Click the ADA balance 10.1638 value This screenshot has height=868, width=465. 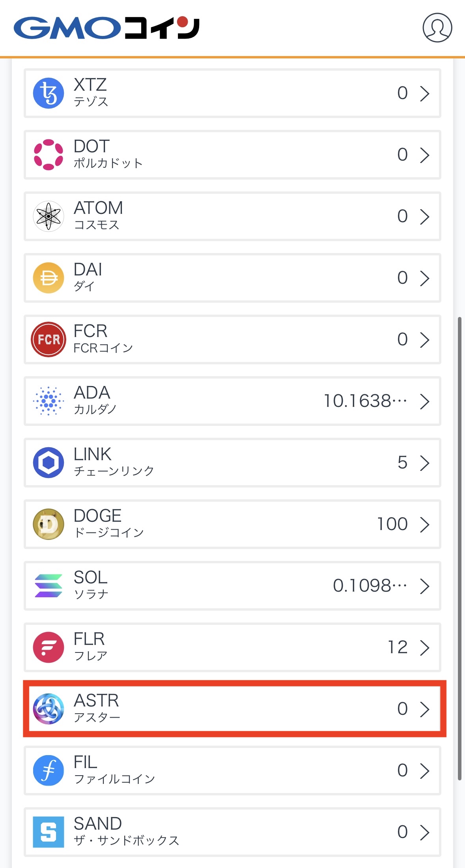[365, 401]
